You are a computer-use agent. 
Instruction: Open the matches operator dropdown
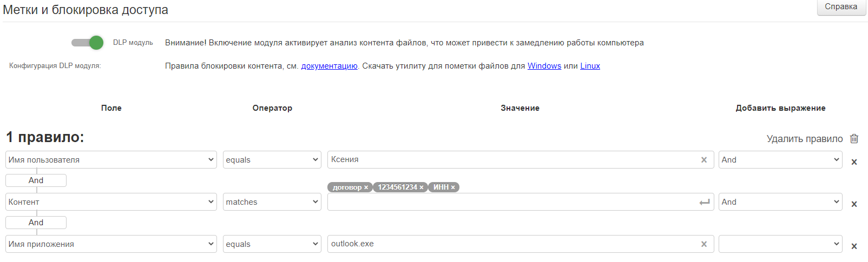[x=272, y=202]
